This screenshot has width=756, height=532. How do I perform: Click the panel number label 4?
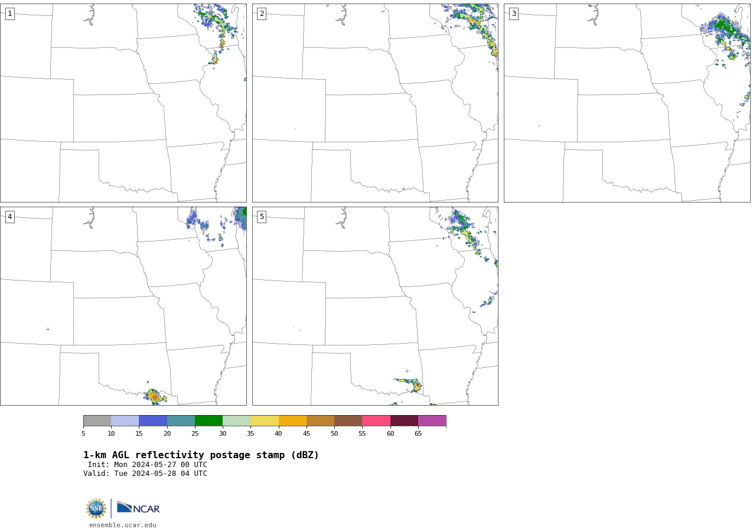[x=10, y=217]
